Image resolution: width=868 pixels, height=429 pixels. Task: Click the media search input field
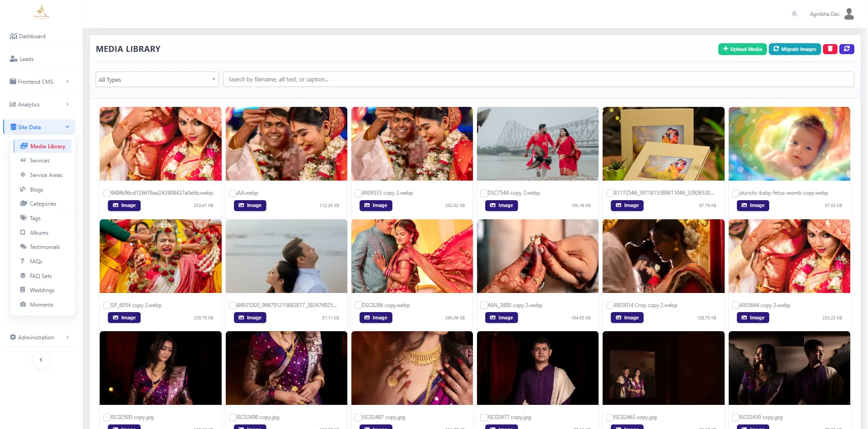[x=538, y=80]
